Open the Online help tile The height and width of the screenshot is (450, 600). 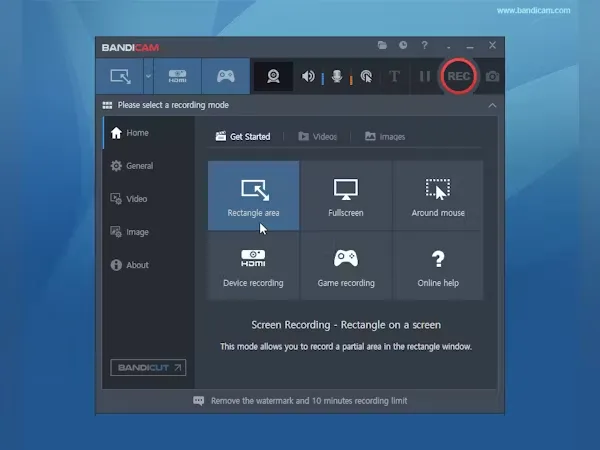tap(438, 266)
